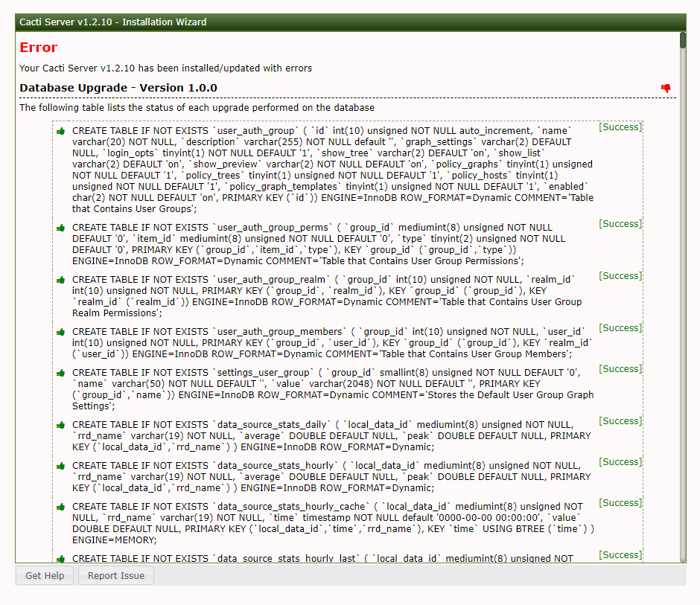Image resolution: width=700 pixels, height=605 pixels.
Task: Click the data_source_stats_hourly_last CREATE TABLE statement
Action: click(x=322, y=558)
